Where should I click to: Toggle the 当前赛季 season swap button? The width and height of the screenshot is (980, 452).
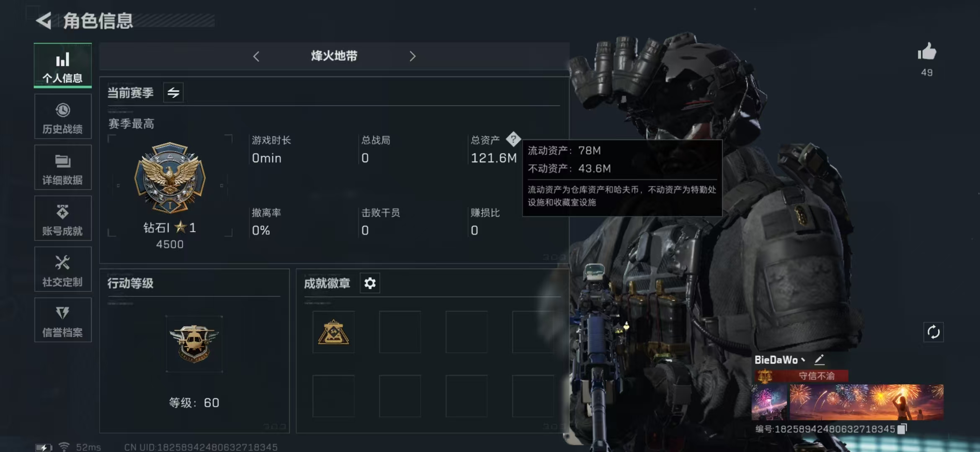[173, 92]
